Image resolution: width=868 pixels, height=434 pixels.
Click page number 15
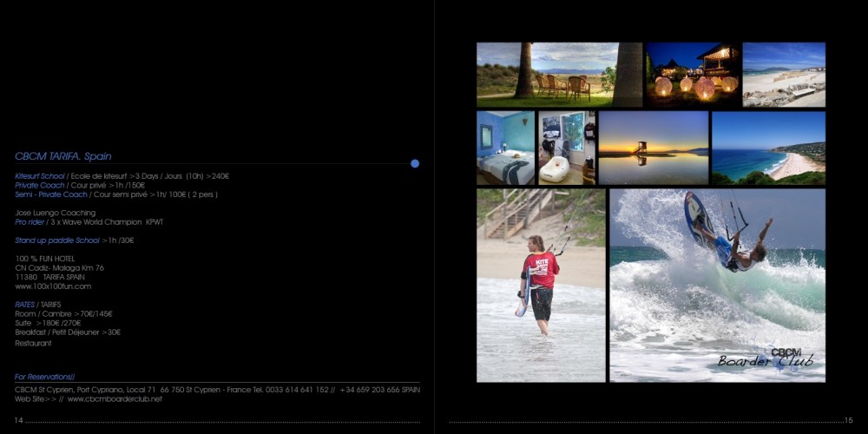click(x=848, y=421)
